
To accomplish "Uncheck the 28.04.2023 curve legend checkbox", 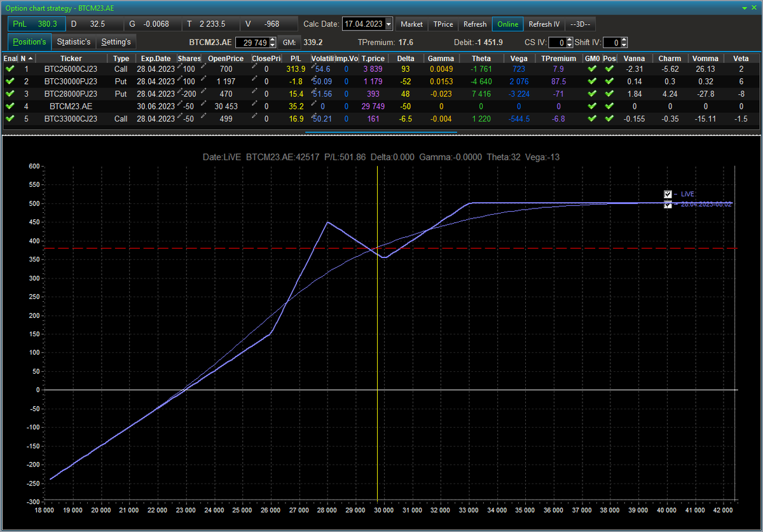I will [x=668, y=205].
